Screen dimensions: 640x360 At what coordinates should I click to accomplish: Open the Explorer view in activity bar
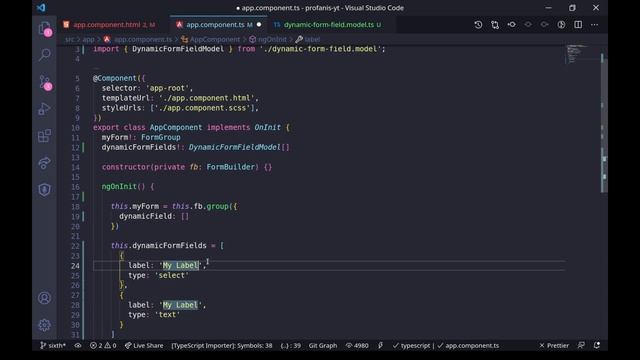click(44, 28)
